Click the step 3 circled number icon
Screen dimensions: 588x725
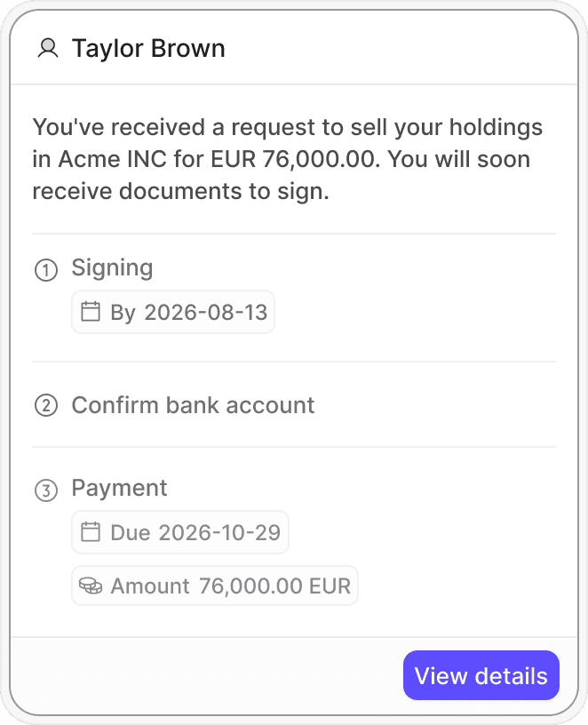tap(45, 490)
